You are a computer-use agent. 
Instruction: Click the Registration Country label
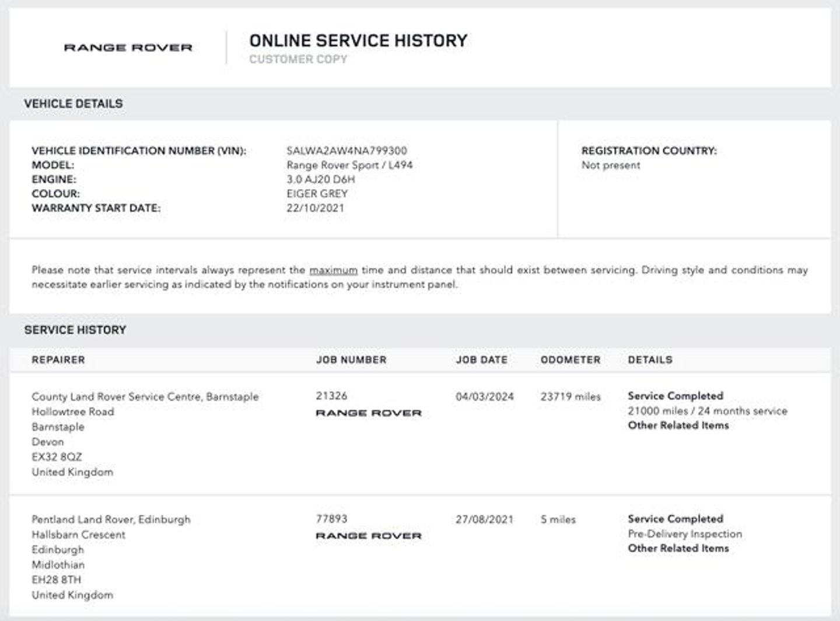(649, 151)
